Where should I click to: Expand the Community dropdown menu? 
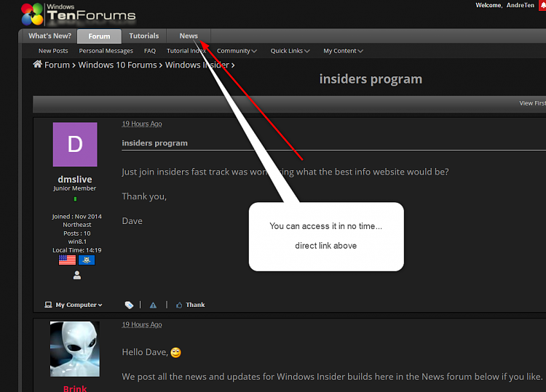click(x=237, y=51)
